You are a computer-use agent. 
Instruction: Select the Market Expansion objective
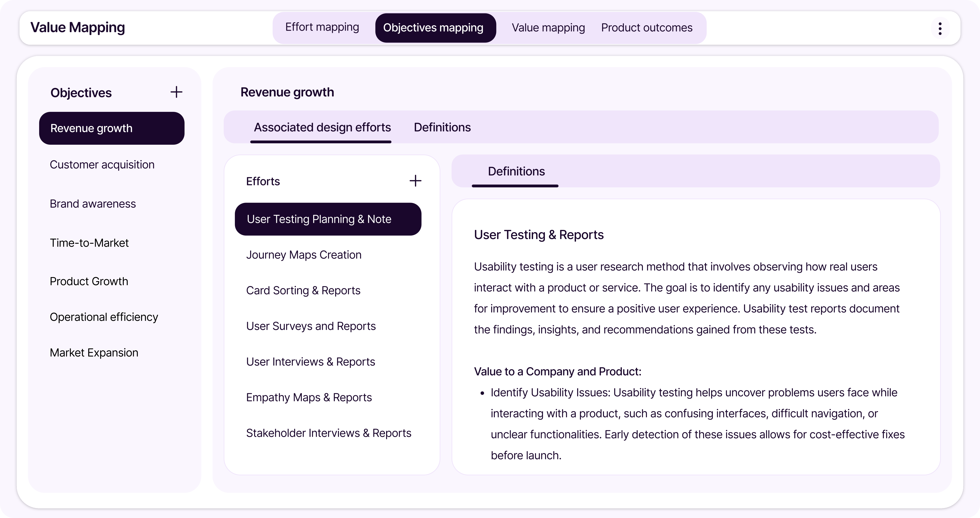click(94, 353)
